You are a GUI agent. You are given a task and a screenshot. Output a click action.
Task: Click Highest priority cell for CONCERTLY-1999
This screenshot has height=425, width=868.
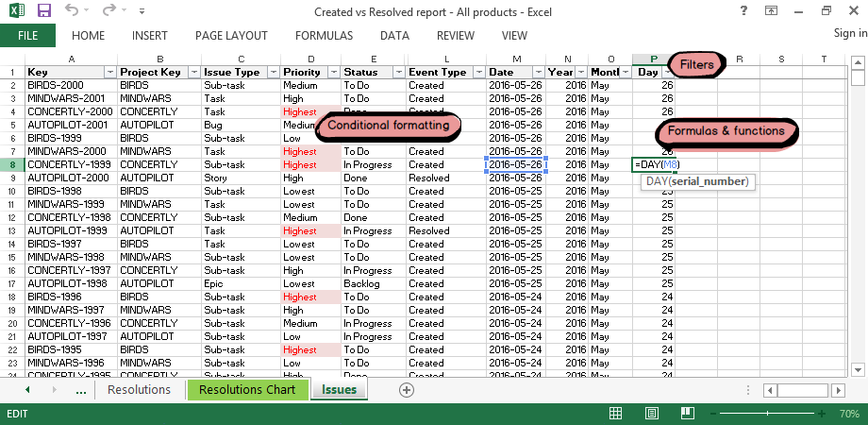click(310, 164)
